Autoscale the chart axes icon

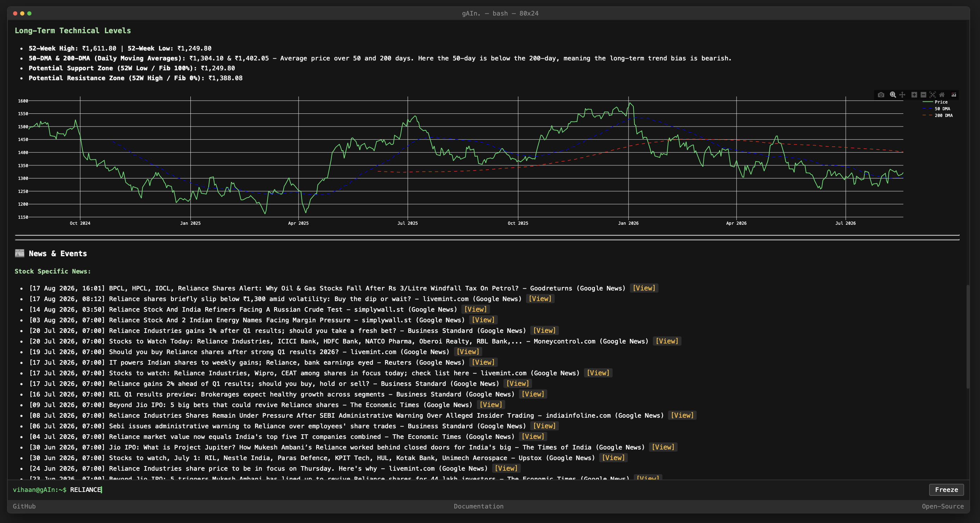pos(932,95)
